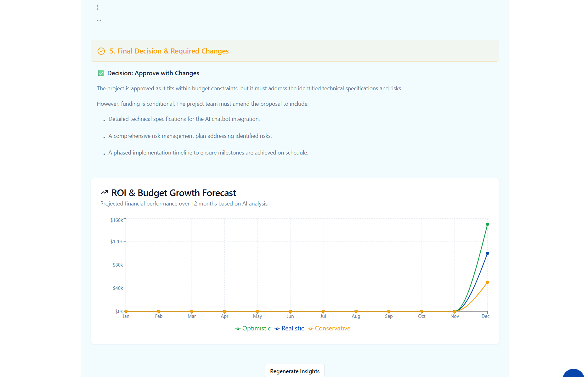Click the Regenerate Insights button

[295, 371]
